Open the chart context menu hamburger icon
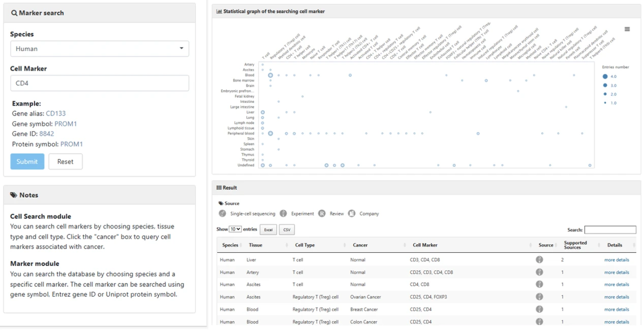Image resolution: width=644 pixels, height=330 pixels. click(x=627, y=29)
